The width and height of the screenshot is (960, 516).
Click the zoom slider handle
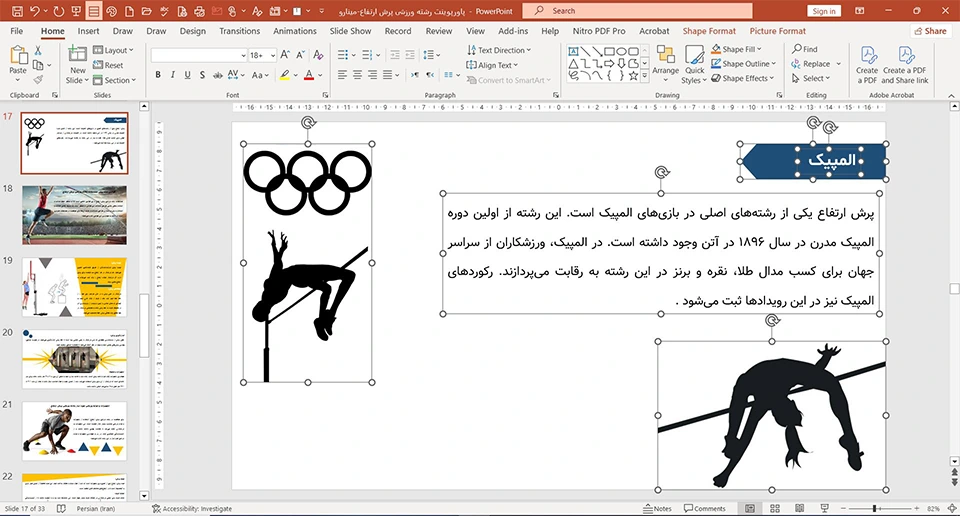coord(874,509)
